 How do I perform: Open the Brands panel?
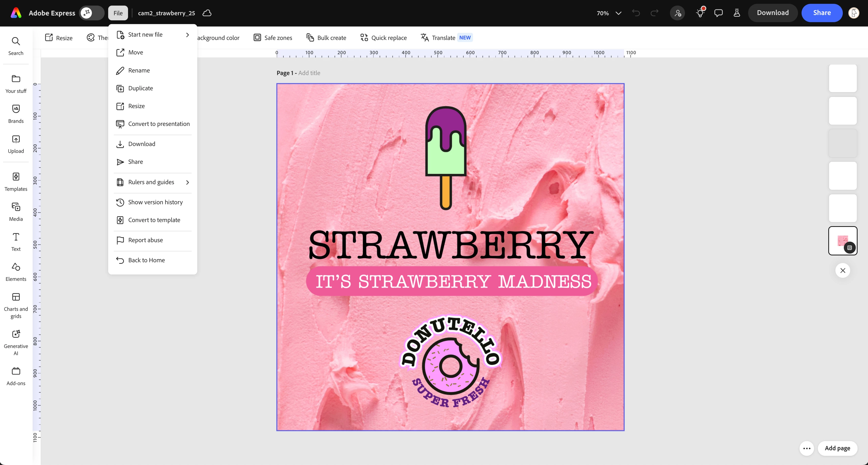coord(16,114)
